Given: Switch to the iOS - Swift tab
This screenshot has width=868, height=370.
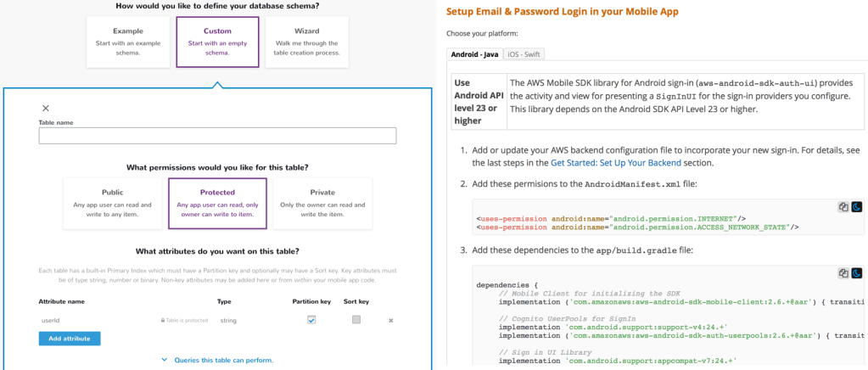Looking at the screenshot, I should (x=524, y=54).
